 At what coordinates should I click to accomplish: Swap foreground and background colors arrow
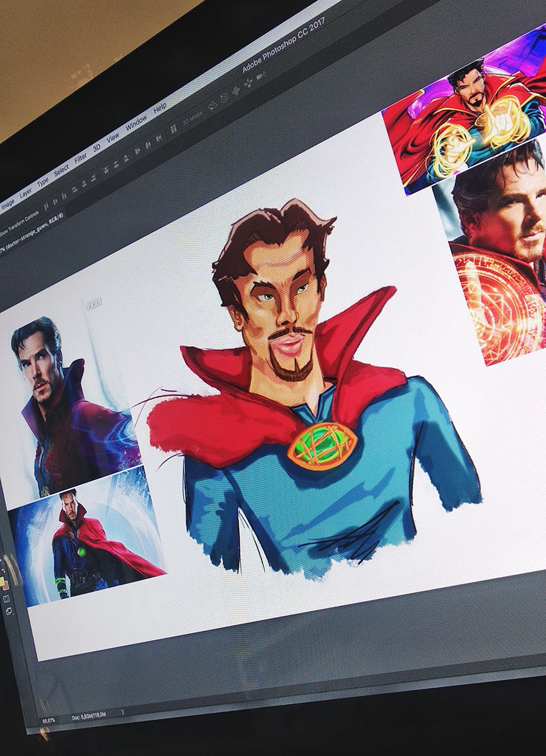(x=3, y=570)
